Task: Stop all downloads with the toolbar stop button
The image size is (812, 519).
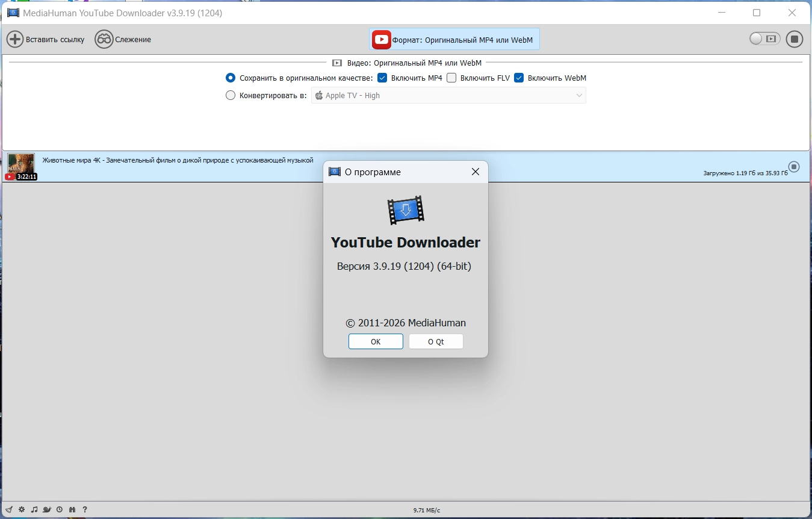Action: (x=795, y=39)
